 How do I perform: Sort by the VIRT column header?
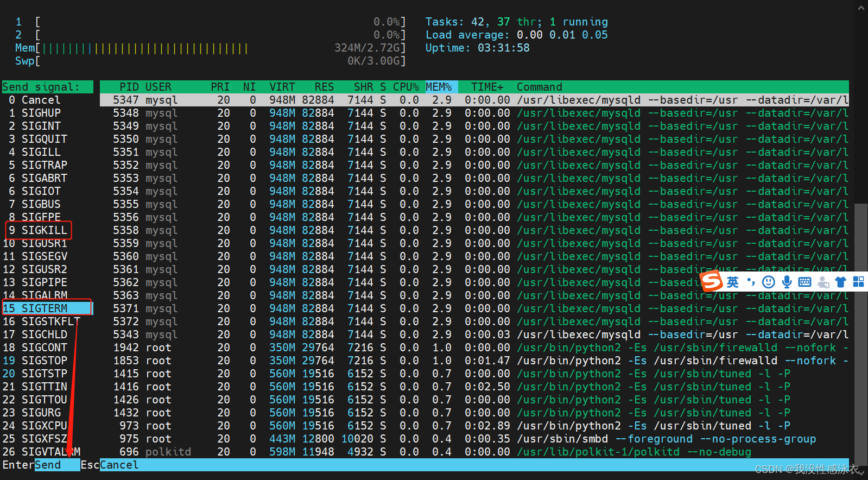pyautogui.click(x=282, y=87)
